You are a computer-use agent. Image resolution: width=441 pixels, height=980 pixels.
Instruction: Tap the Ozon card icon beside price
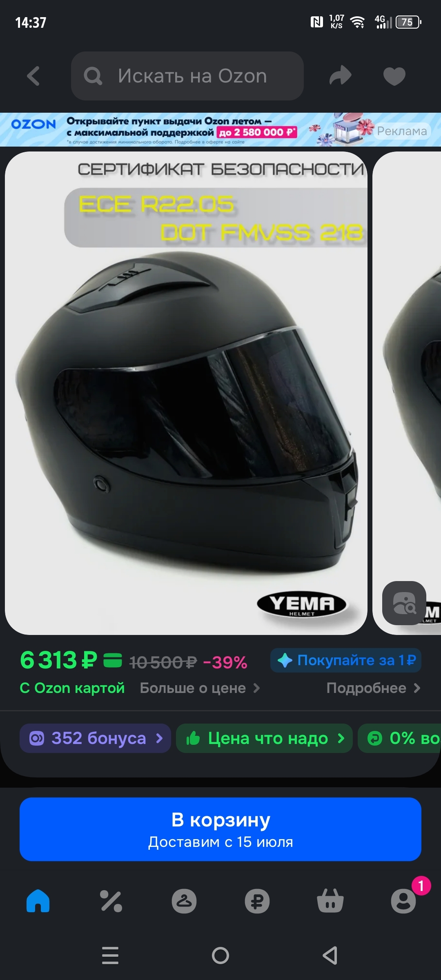pyautogui.click(x=113, y=660)
